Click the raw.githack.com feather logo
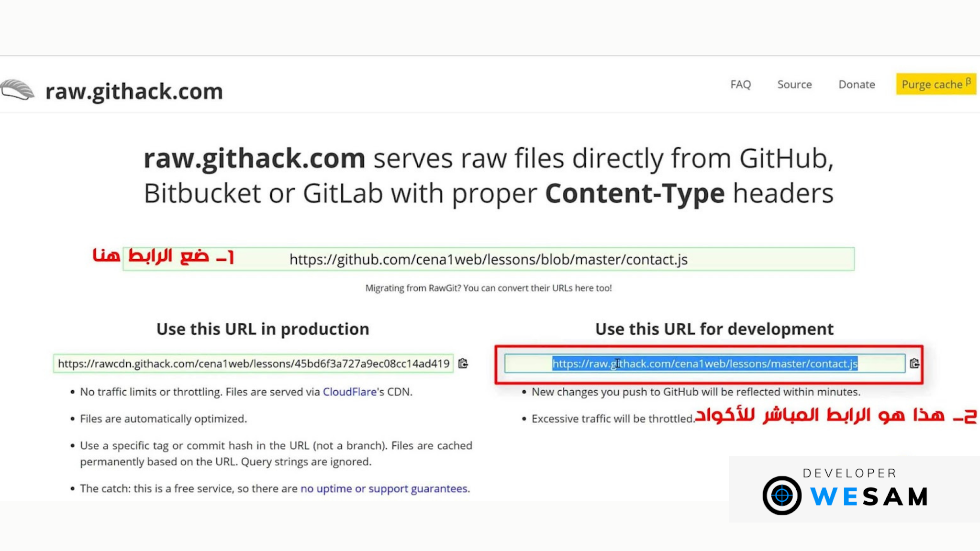Image resolution: width=980 pixels, height=551 pixels. coord(18,90)
